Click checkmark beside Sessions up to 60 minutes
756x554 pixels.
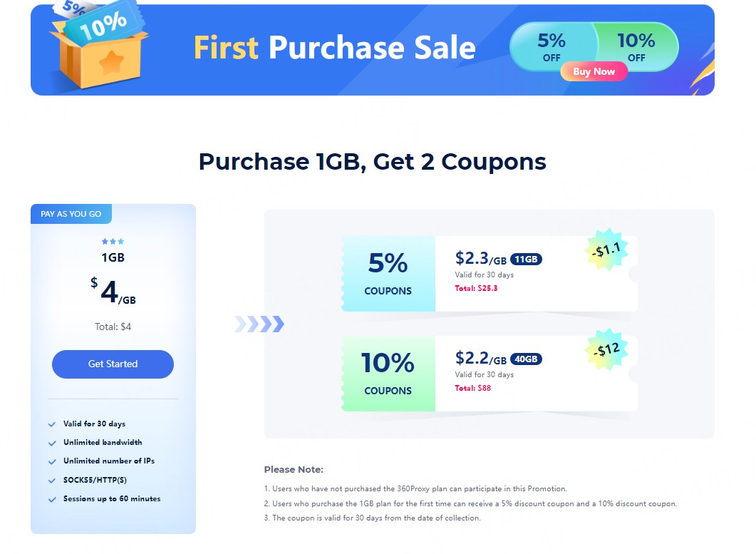52,500
